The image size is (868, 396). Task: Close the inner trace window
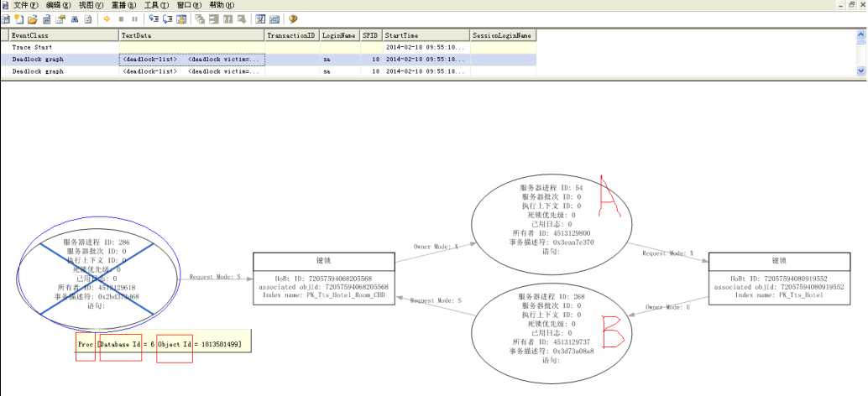pos(862,4)
